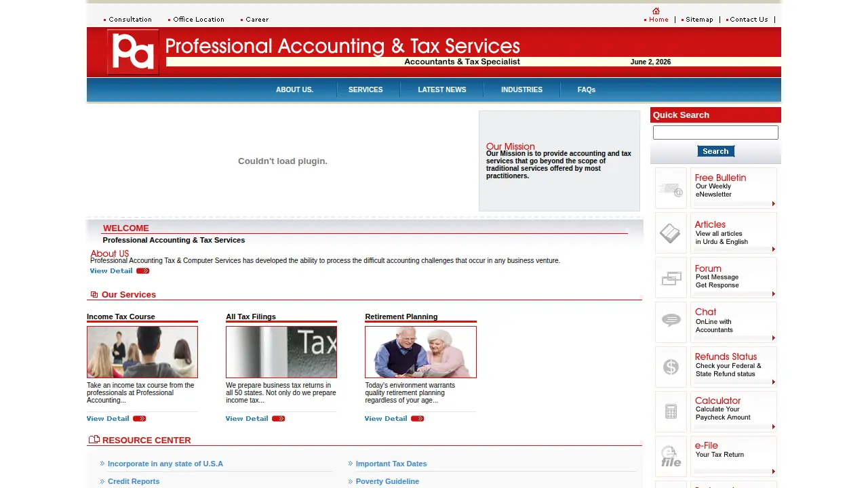The width and height of the screenshot is (868, 488).
Task: Open the SERVICES menu
Action: [x=366, y=89]
